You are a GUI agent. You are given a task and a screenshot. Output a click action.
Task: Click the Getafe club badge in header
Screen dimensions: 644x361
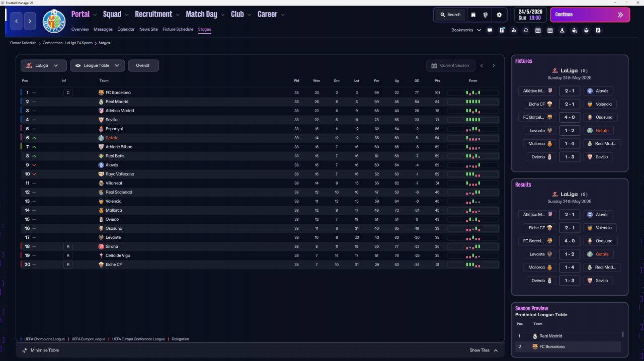coord(54,21)
